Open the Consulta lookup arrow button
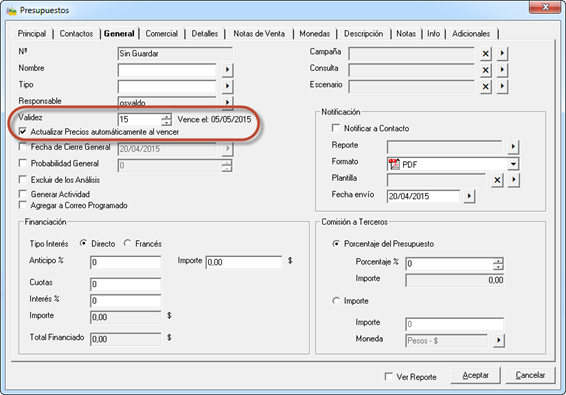Screen dimensions: 566x395 (x=502, y=70)
